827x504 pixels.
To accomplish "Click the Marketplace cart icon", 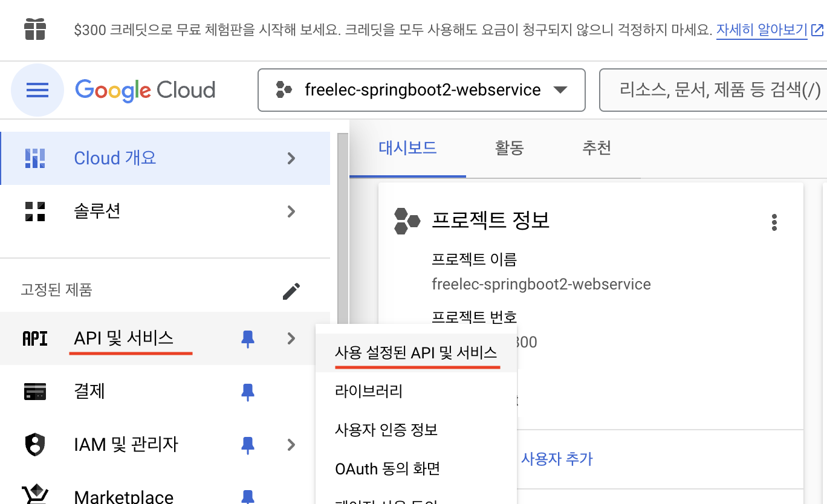I will 35,495.
